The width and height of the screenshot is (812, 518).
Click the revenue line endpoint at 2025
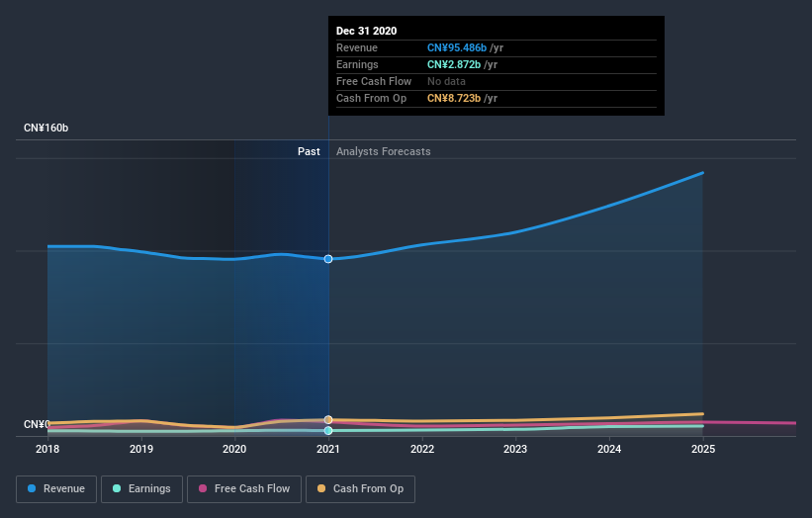[703, 173]
